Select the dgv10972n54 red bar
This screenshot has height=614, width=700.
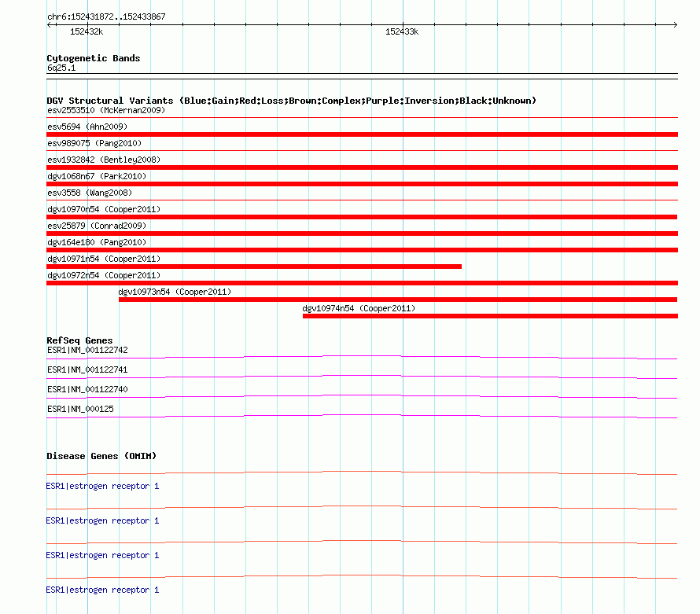click(362, 283)
